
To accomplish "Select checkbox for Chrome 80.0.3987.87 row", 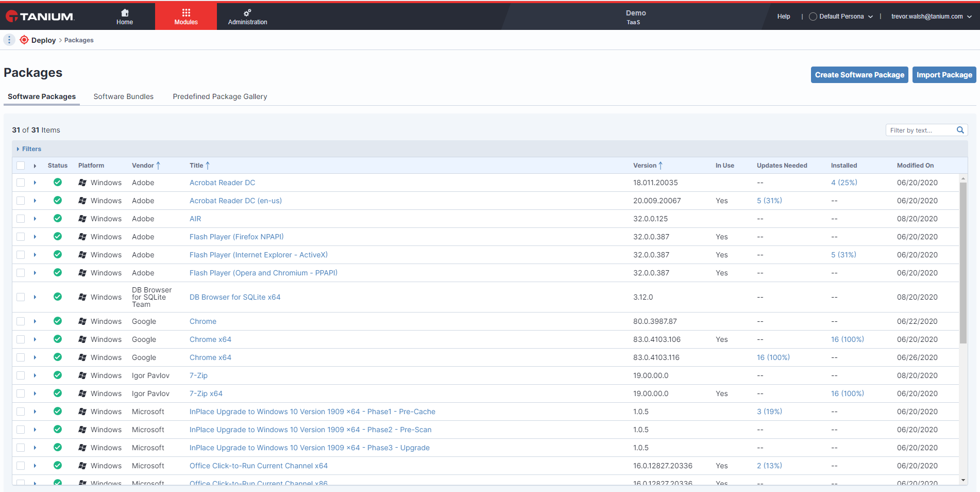I will pyautogui.click(x=21, y=321).
